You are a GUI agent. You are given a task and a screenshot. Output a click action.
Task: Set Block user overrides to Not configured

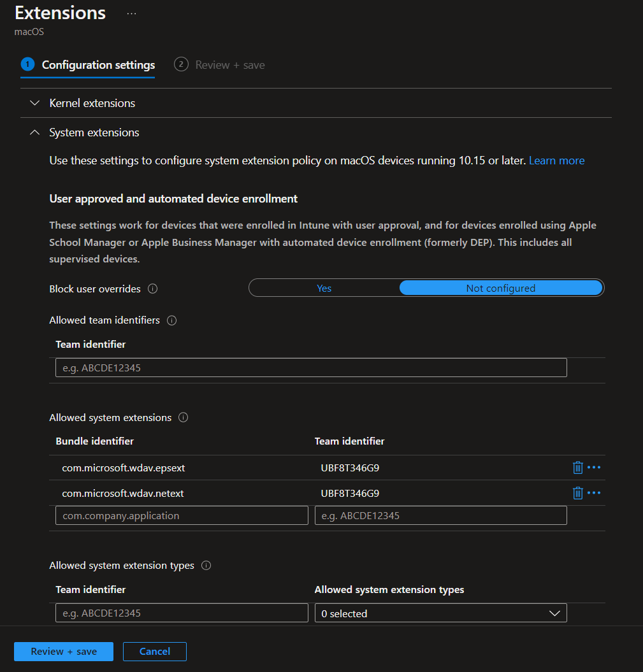click(500, 289)
